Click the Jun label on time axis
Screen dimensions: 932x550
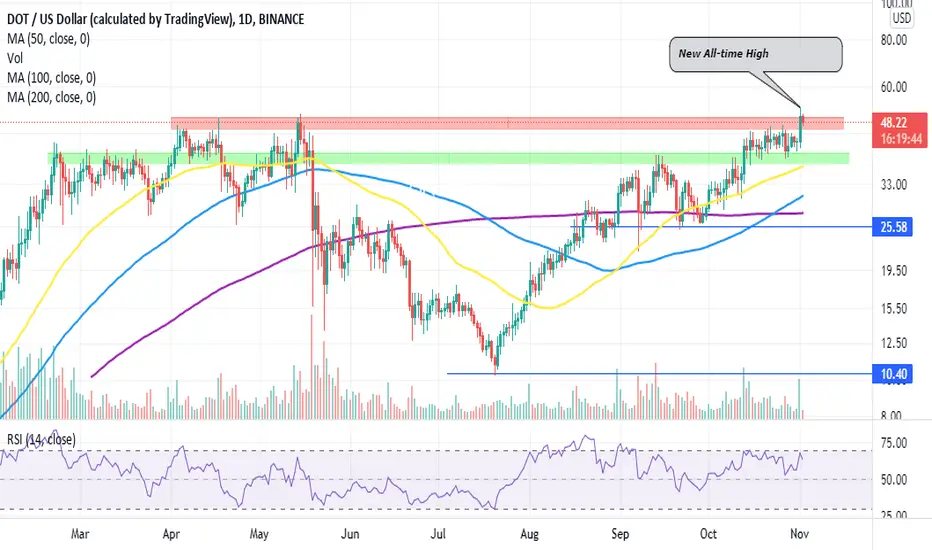350,534
